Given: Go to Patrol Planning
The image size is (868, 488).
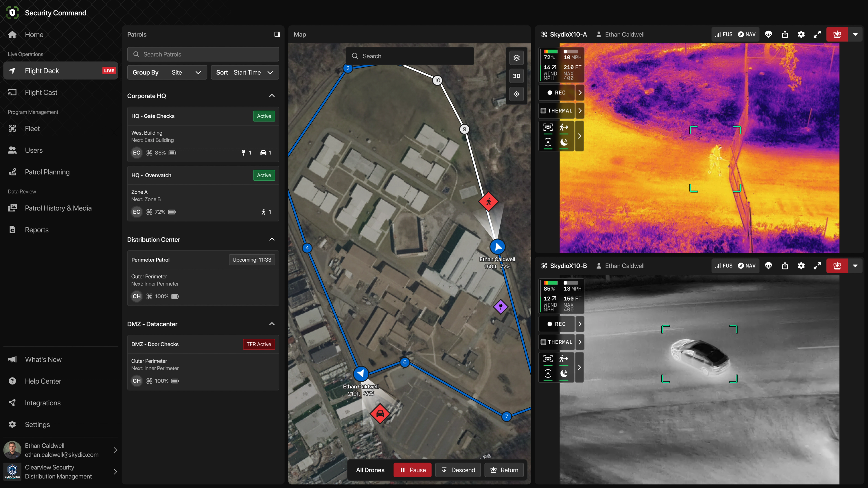Looking at the screenshot, I should tap(61, 172).
